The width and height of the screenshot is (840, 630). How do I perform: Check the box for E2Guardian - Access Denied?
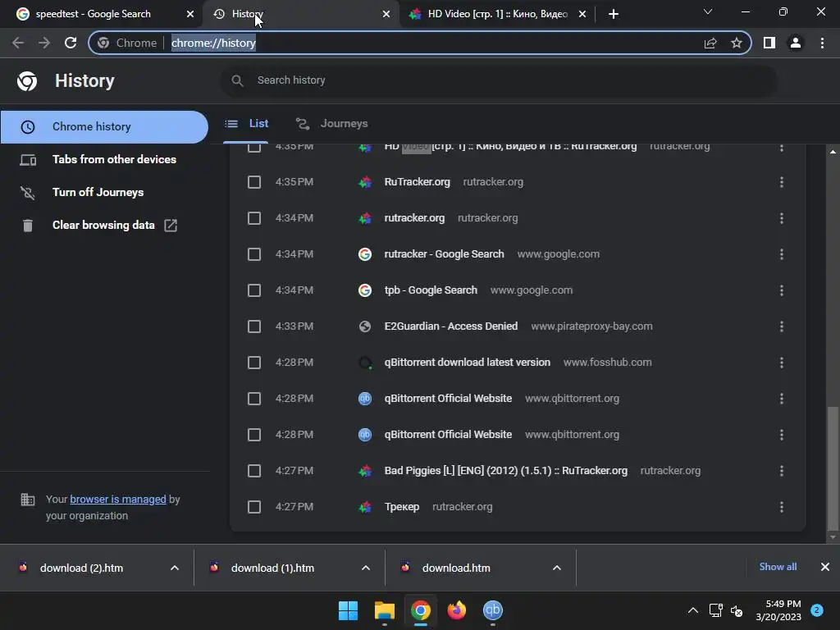coord(254,326)
